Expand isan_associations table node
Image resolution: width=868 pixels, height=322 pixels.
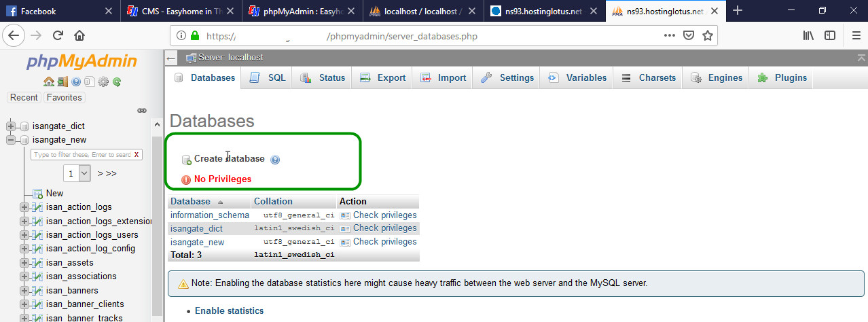pyautogui.click(x=24, y=276)
